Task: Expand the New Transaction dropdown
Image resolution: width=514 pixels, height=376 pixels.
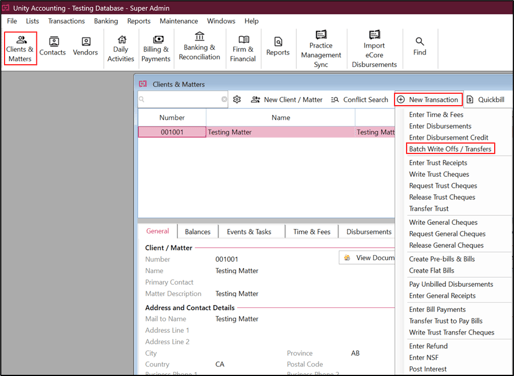Action: 428,99
